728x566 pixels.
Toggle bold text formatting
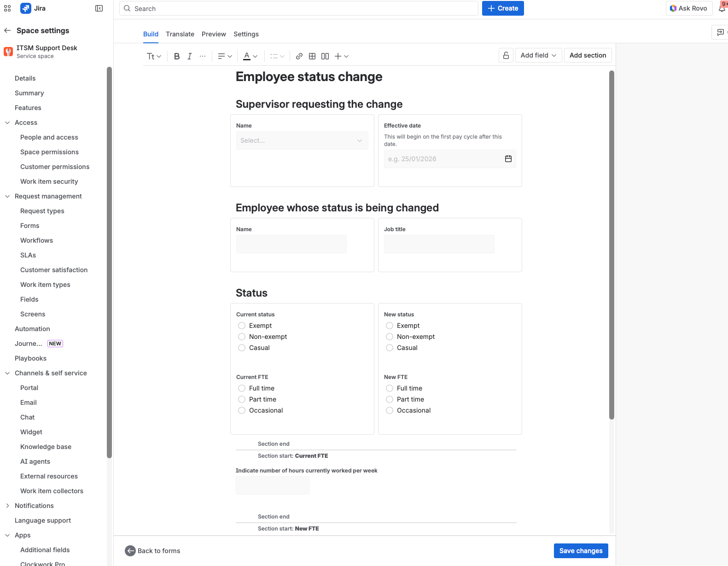tap(177, 56)
